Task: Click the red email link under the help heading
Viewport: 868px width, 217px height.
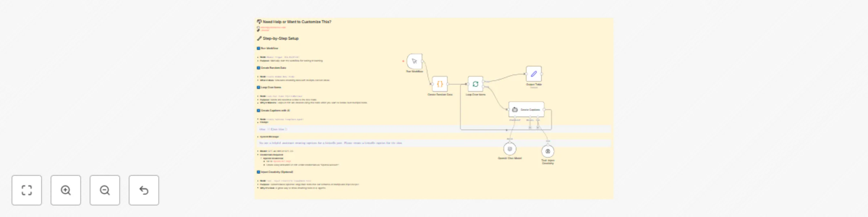Action: point(273,27)
